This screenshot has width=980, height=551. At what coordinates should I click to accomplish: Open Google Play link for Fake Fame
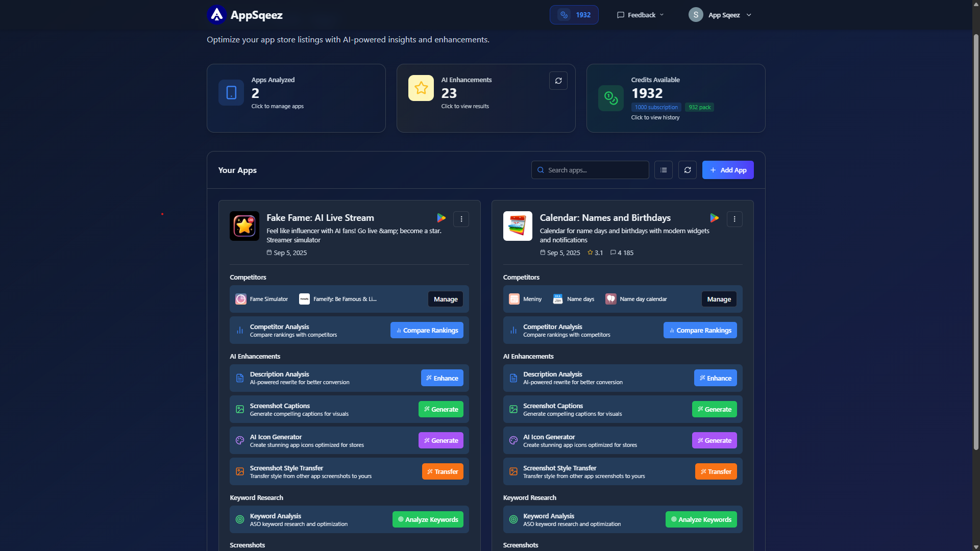pos(442,218)
